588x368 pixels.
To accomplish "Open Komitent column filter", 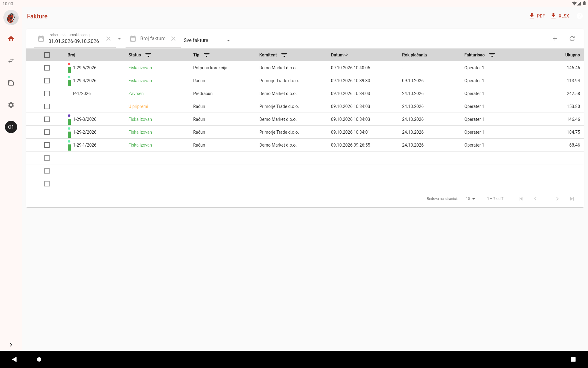I will [x=284, y=55].
